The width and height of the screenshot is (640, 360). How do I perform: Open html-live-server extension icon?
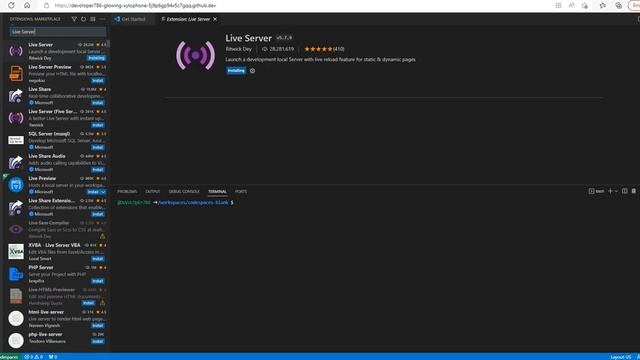(16, 318)
